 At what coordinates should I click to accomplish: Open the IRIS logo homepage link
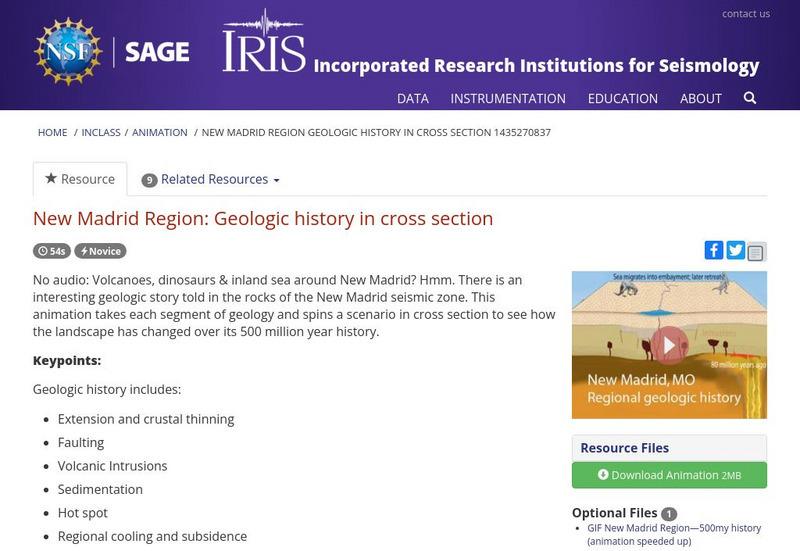click(264, 45)
